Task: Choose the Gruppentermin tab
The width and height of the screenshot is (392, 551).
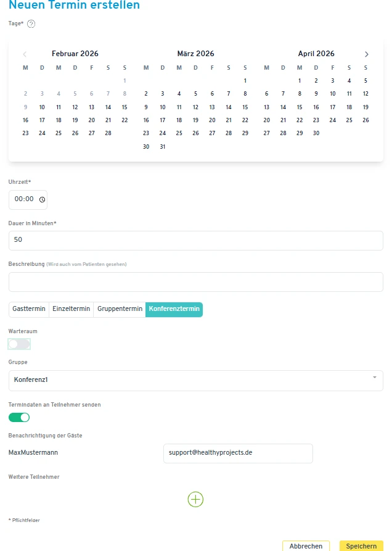Action: coord(120,309)
